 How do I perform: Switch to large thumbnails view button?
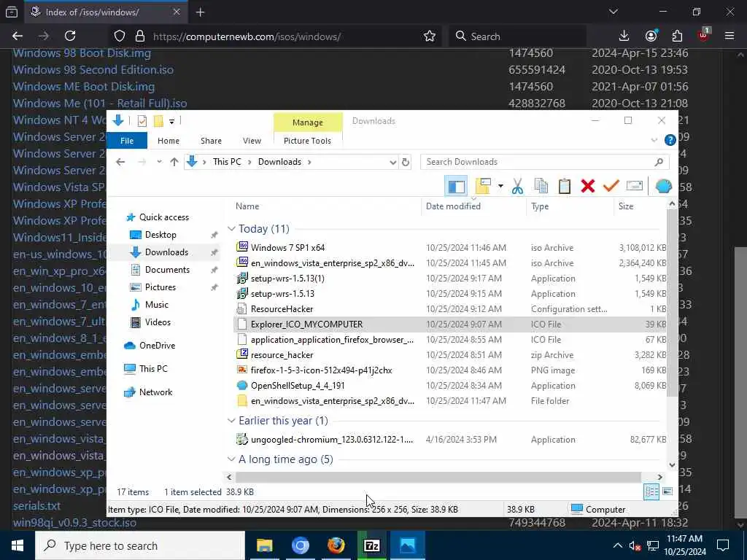667,491
